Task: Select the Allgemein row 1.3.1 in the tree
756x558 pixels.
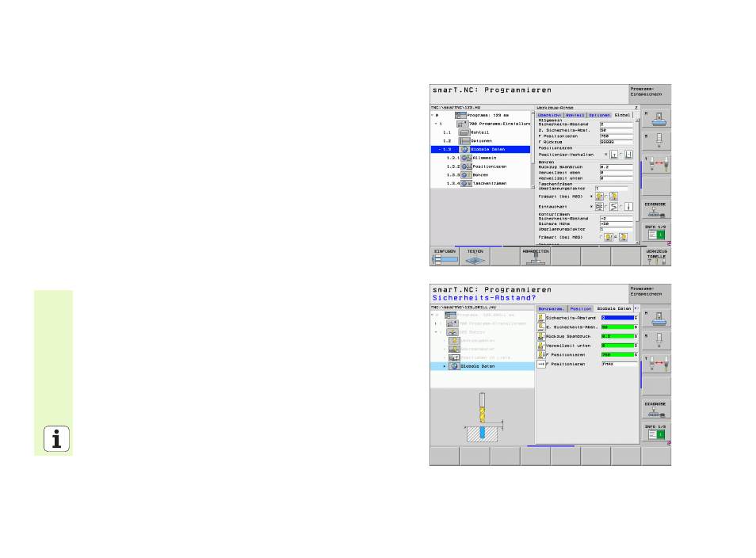Action: click(x=481, y=159)
